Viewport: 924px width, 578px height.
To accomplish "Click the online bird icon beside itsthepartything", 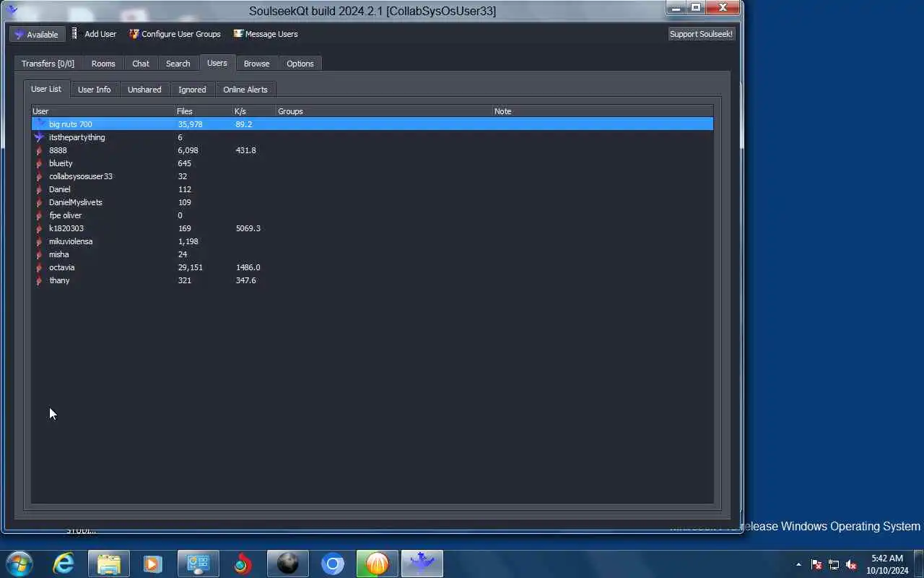I will [40, 137].
